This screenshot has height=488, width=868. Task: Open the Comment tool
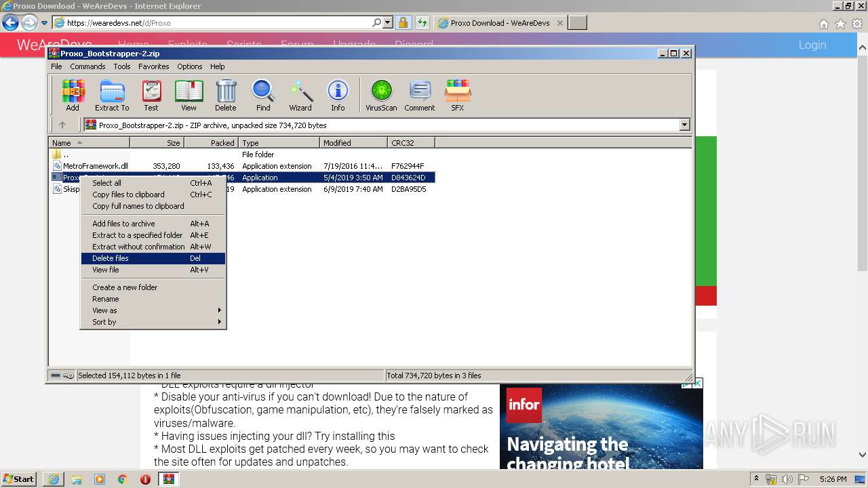pyautogui.click(x=420, y=95)
